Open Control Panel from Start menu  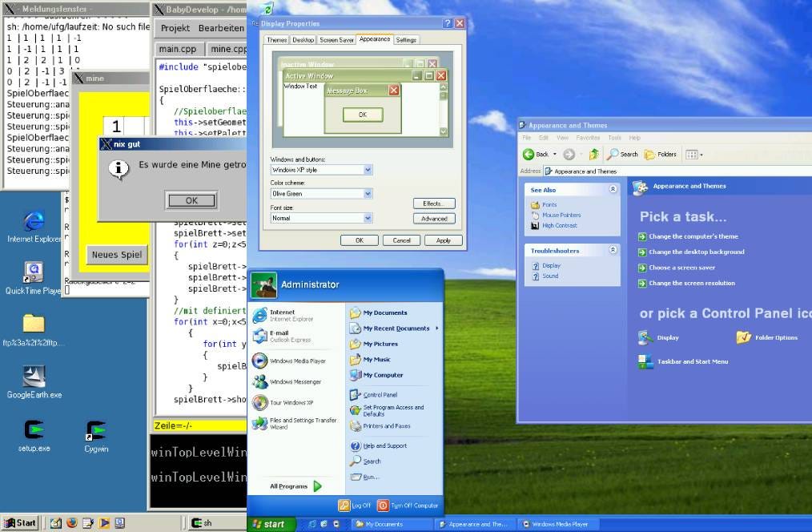tap(374, 395)
